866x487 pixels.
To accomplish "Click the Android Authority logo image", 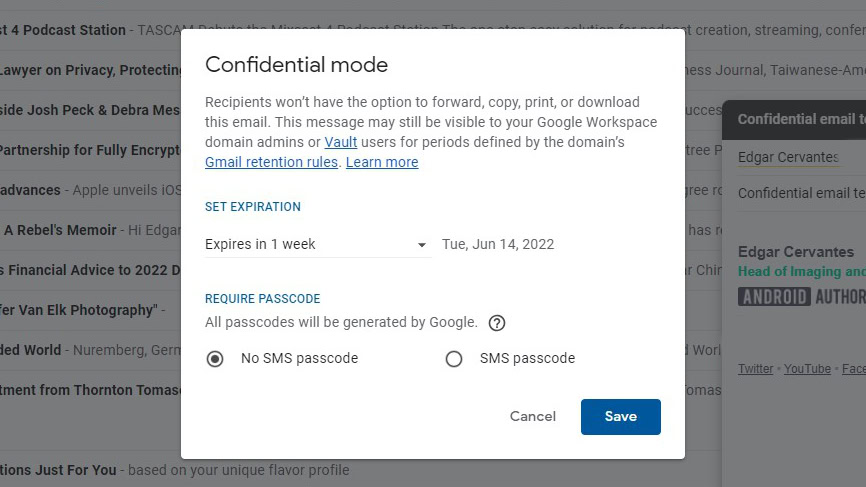I will (x=801, y=296).
